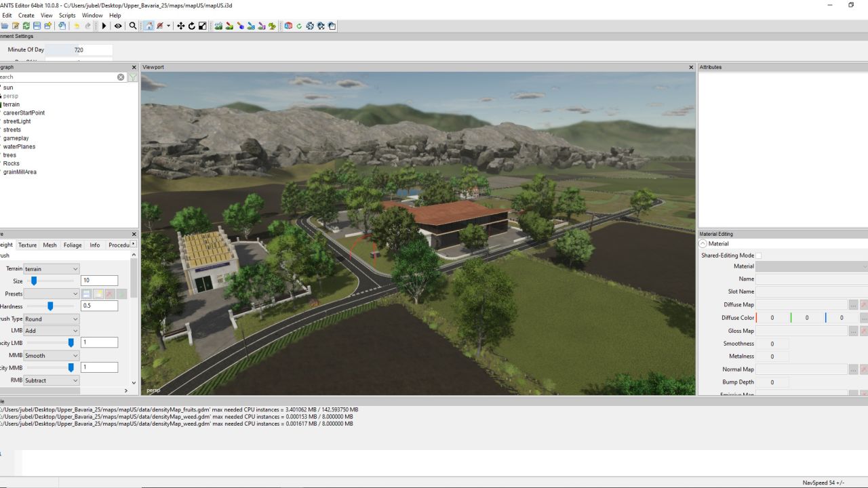Clear the scene graph search field
Image resolution: width=868 pixels, height=488 pixels.
pos(121,77)
